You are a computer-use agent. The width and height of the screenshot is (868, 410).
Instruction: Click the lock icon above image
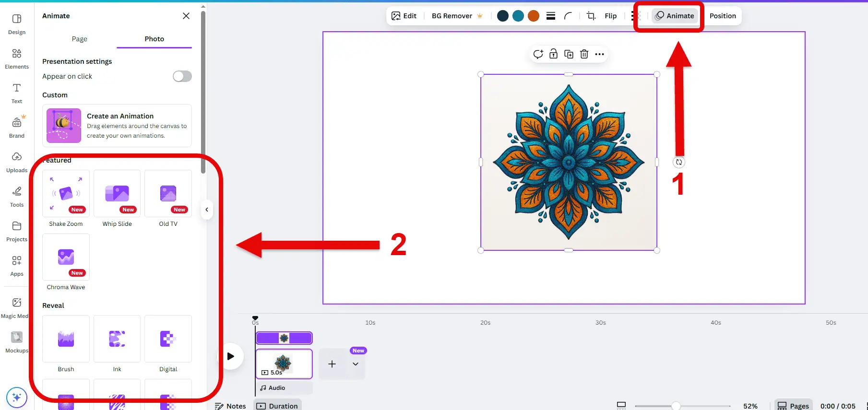pos(553,54)
